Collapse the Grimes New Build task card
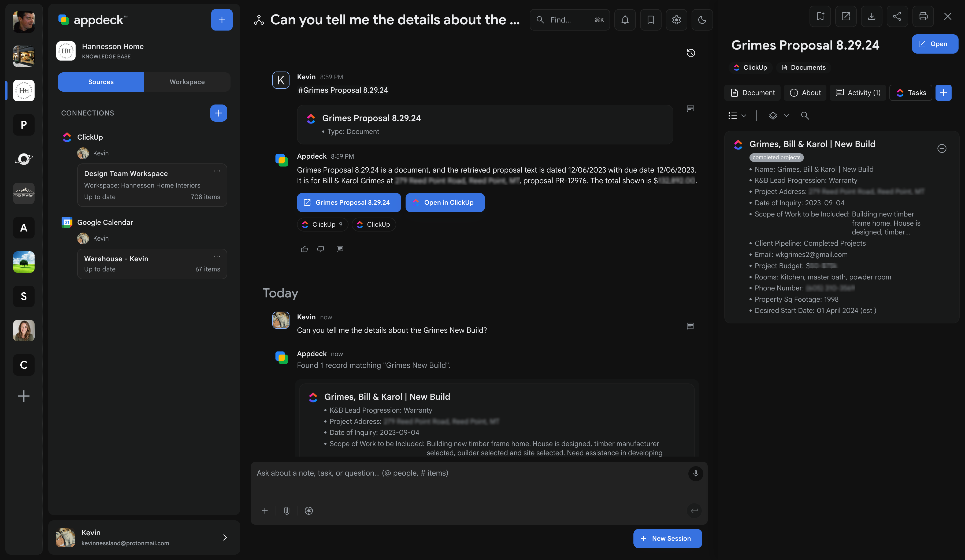The image size is (965, 560). [x=942, y=148]
